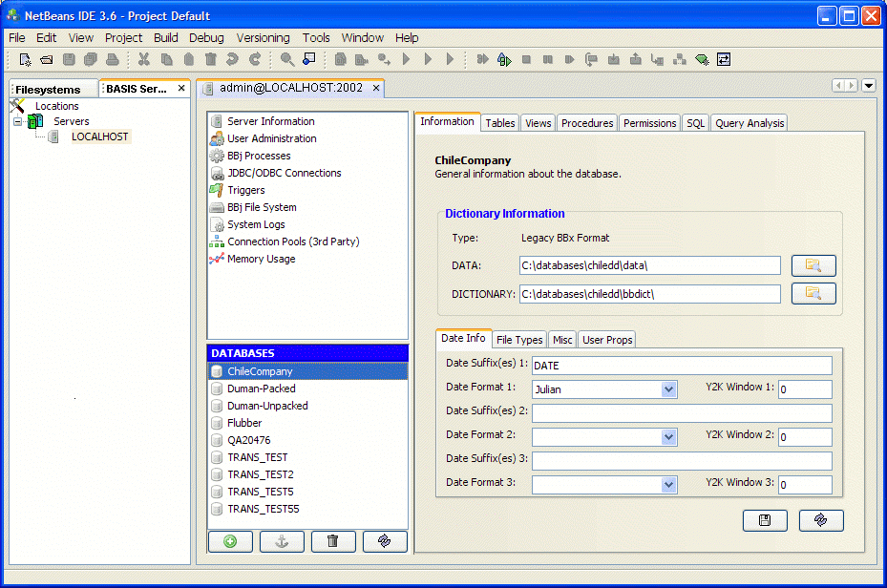
Task: Click the Copy toolbar icon
Action: (x=166, y=59)
